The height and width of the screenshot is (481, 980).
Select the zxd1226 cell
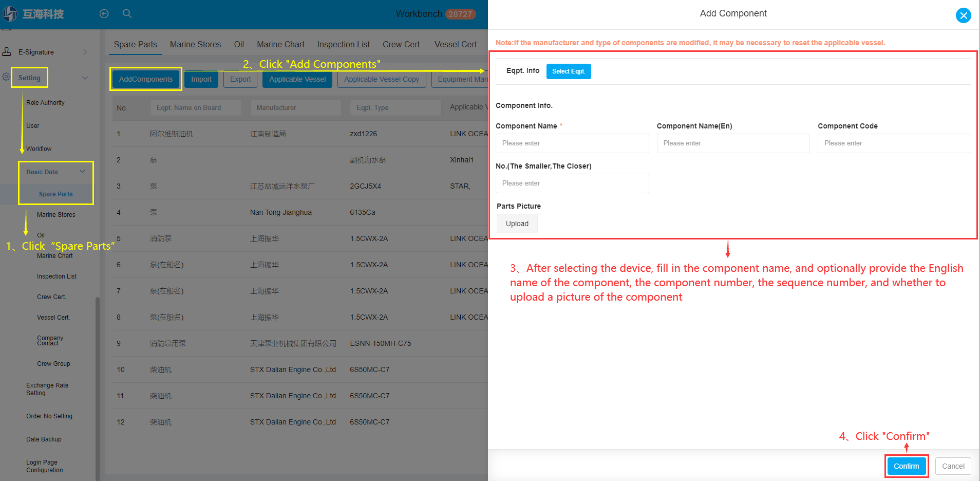(364, 134)
